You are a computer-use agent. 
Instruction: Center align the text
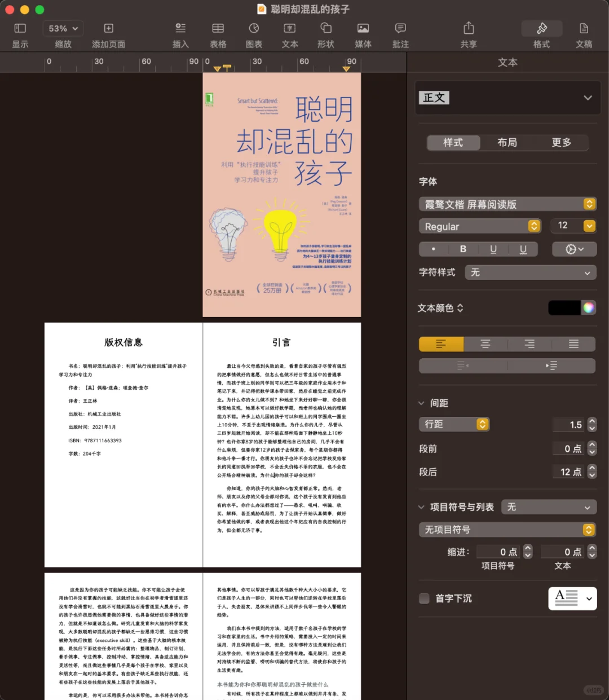[x=485, y=344]
